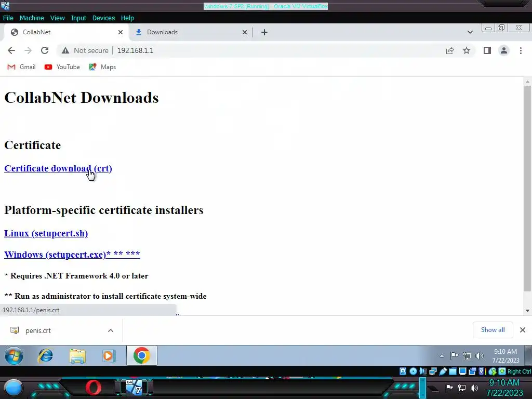Launch Opera from host taskbar
The width and height of the screenshot is (532, 399).
point(94,388)
